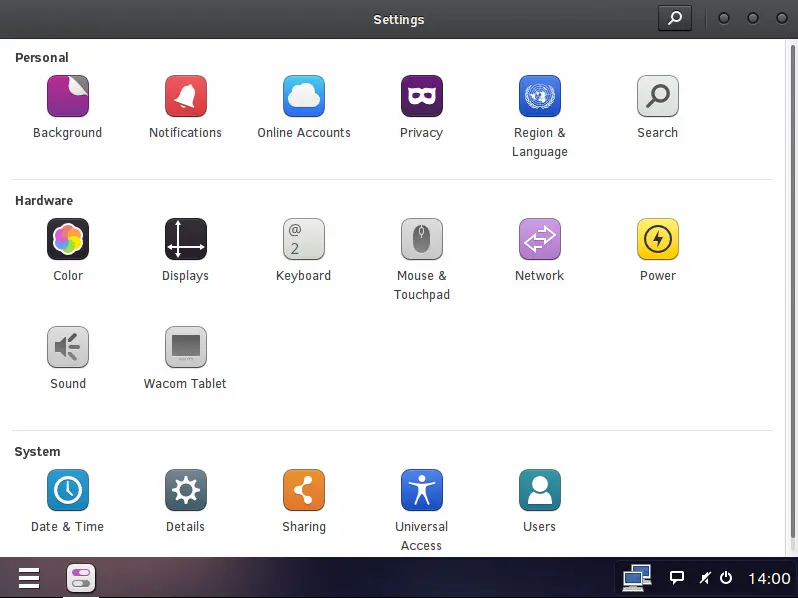Open the Displays configuration

pyautogui.click(x=185, y=240)
